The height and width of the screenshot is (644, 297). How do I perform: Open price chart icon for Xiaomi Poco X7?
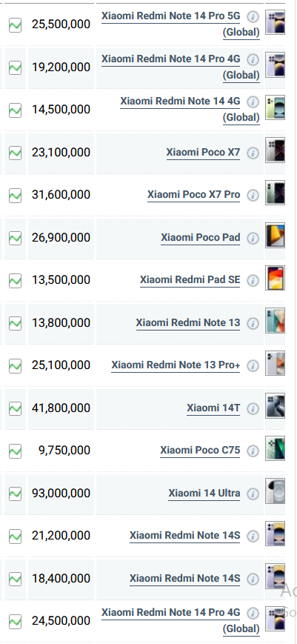pos(15,153)
